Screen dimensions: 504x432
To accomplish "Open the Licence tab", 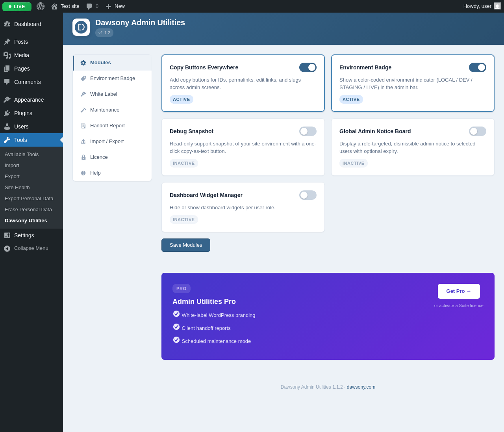I will point(112,157).
